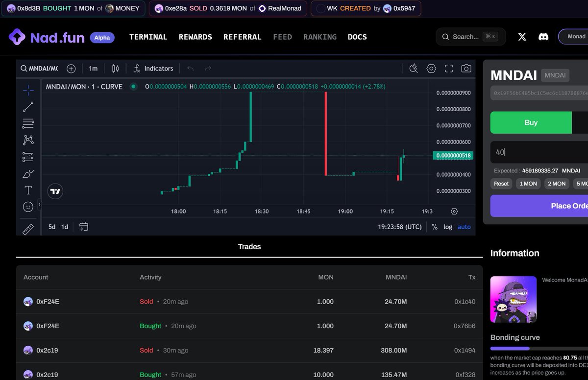Viewport: 588px width, 380px height.
Task: Take a chart snapshot with camera icon
Action: [x=466, y=69]
